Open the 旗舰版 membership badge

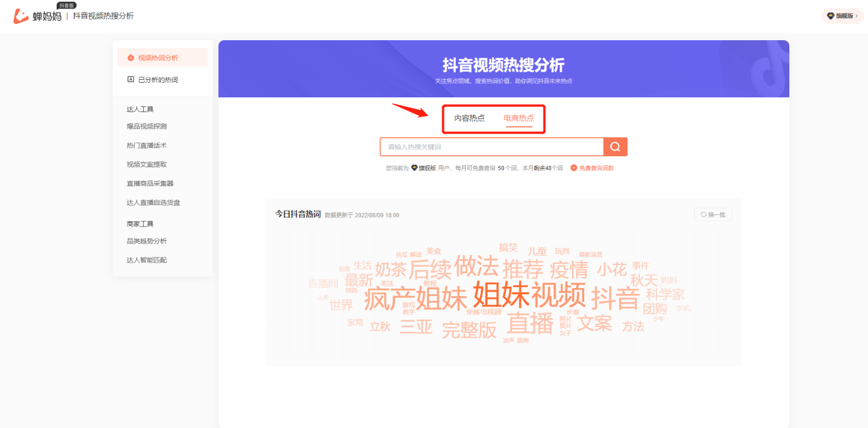coord(843,16)
